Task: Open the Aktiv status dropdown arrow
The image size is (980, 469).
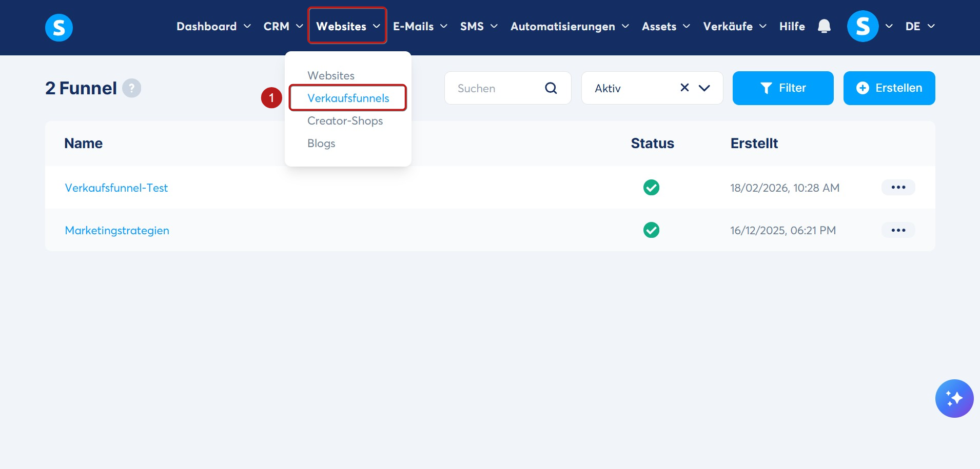Action: click(704, 88)
